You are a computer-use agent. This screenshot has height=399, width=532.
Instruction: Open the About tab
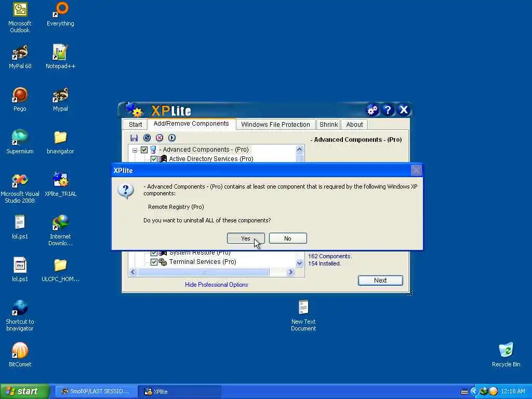(x=354, y=125)
